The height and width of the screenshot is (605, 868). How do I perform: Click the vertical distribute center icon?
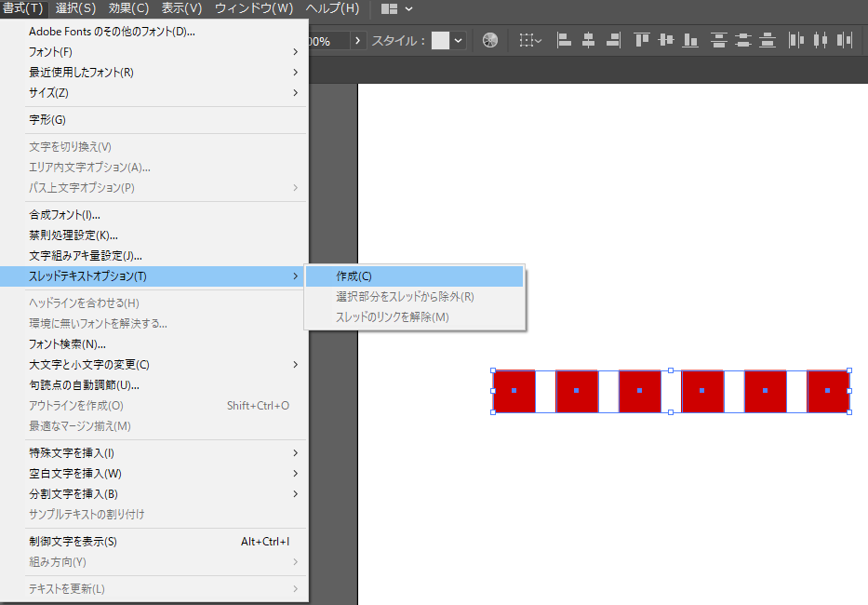742,40
